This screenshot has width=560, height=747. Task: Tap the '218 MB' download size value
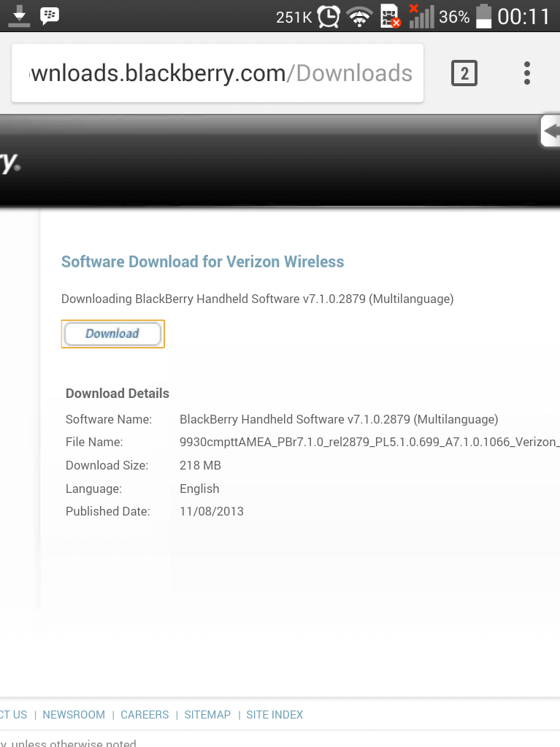point(201,465)
